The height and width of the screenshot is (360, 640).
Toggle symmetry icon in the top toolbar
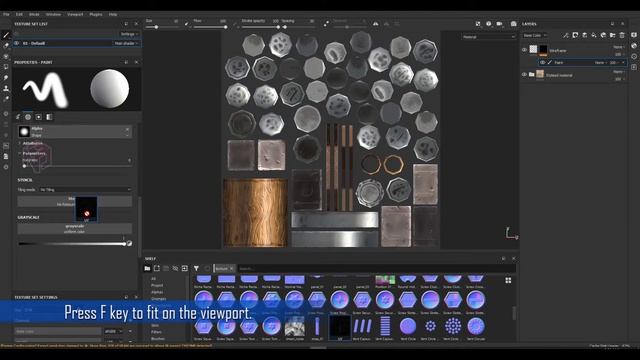point(376,24)
